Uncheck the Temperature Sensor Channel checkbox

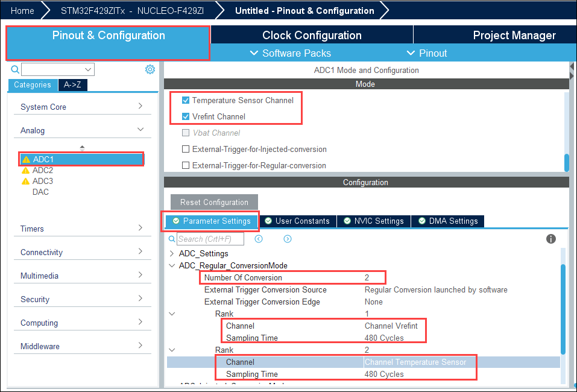tap(186, 100)
